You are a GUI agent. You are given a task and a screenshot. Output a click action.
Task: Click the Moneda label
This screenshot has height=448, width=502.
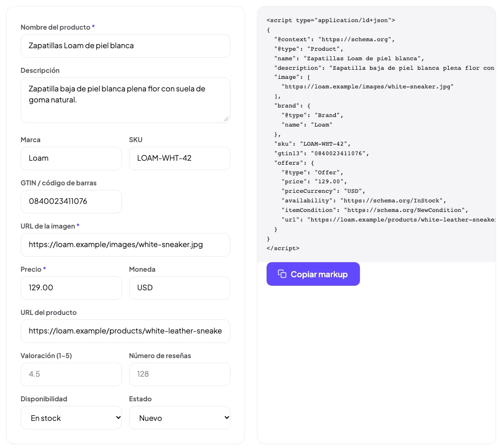[x=142, y=269]
